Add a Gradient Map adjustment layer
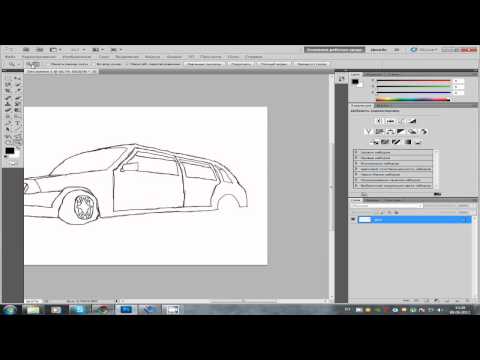The height and width of the screenshot is (360, 480). 408,142
